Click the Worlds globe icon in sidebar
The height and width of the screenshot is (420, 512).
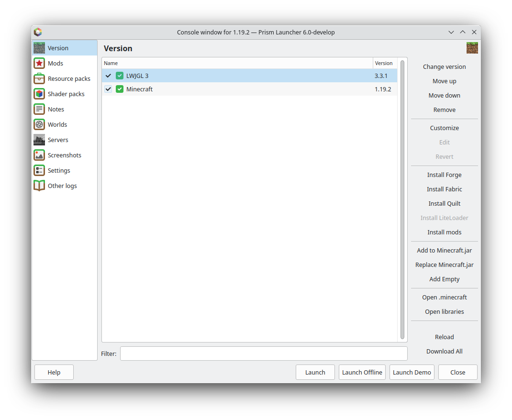coord(39,124)
